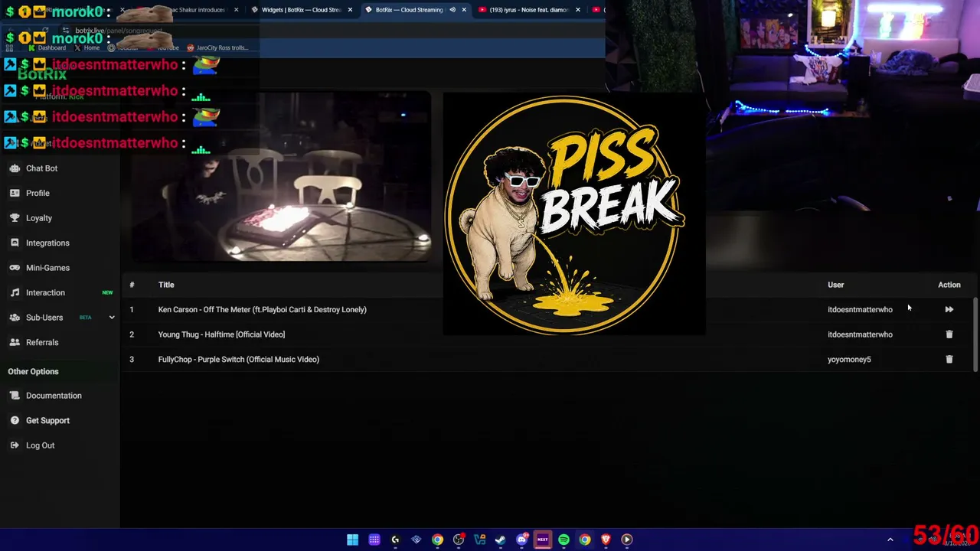980x551 pixels.
Task: Open the Windows Start menu
Action: (x=352, y=540)
